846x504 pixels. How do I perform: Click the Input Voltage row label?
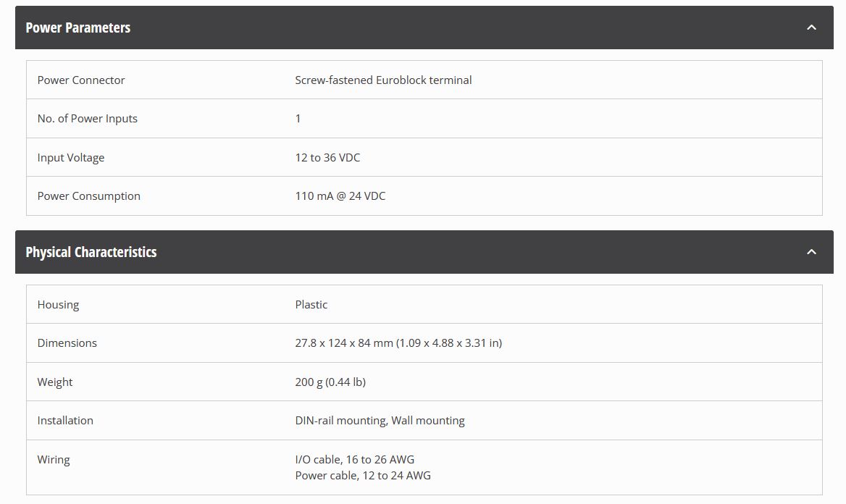[x=71, y=157]
